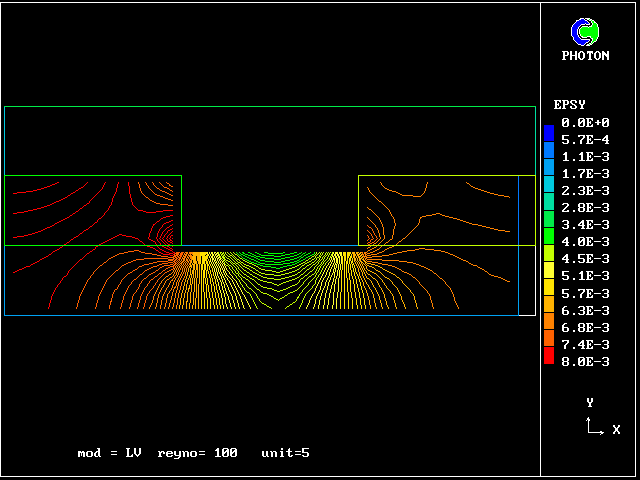Click the PHOTON globe logo icon

click(584, 32)
